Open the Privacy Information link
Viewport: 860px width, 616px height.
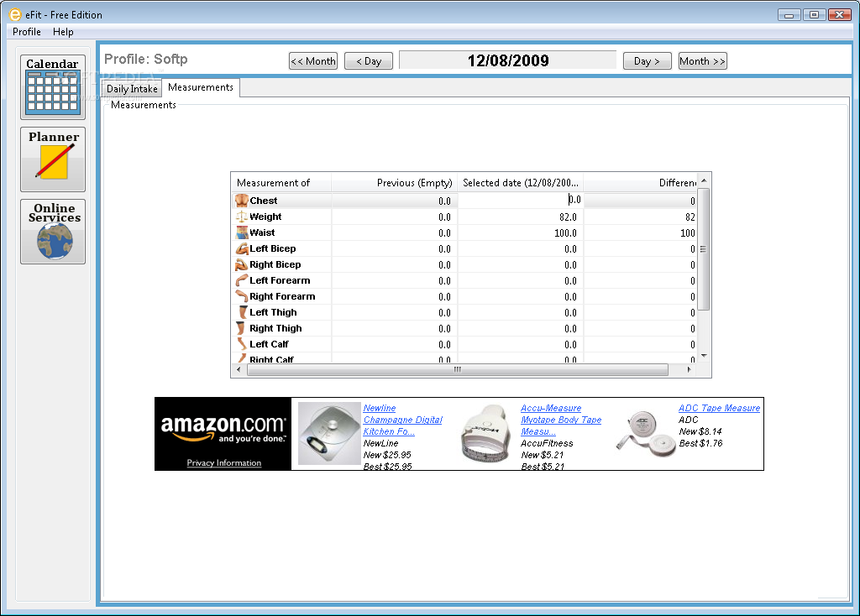tap(223, 463)
